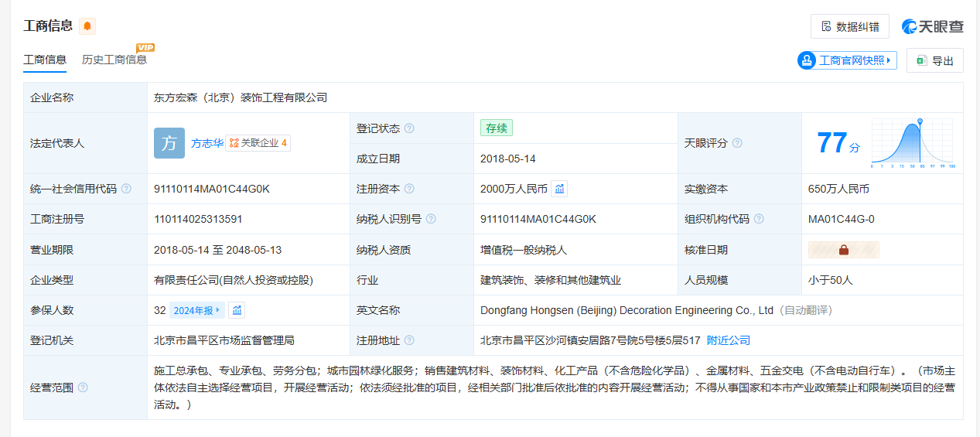Viewport: 980px width, 437px height.
Task: Click help icon next to 统一社会信用代码
Action: point(126,189)
